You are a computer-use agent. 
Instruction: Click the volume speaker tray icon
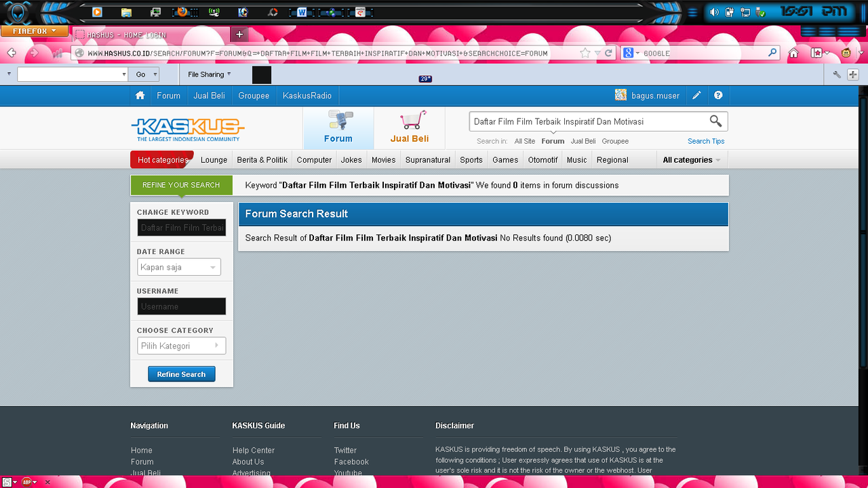coord(714,12)
